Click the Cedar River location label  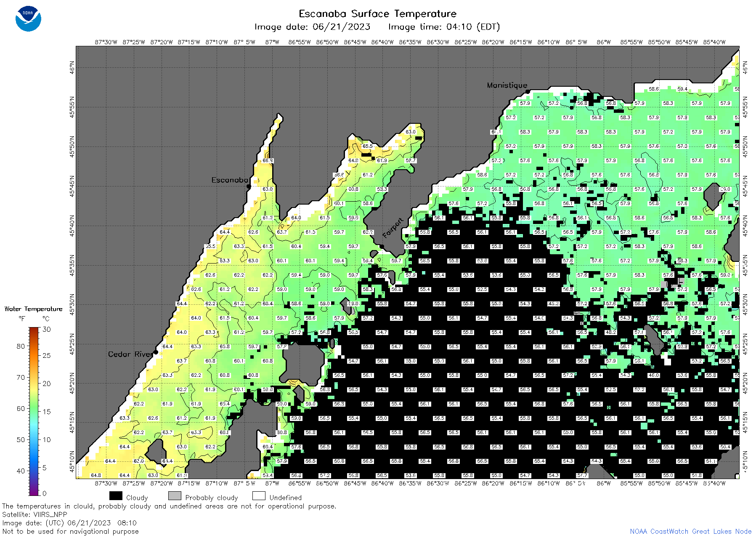click(x=130, y=354)
